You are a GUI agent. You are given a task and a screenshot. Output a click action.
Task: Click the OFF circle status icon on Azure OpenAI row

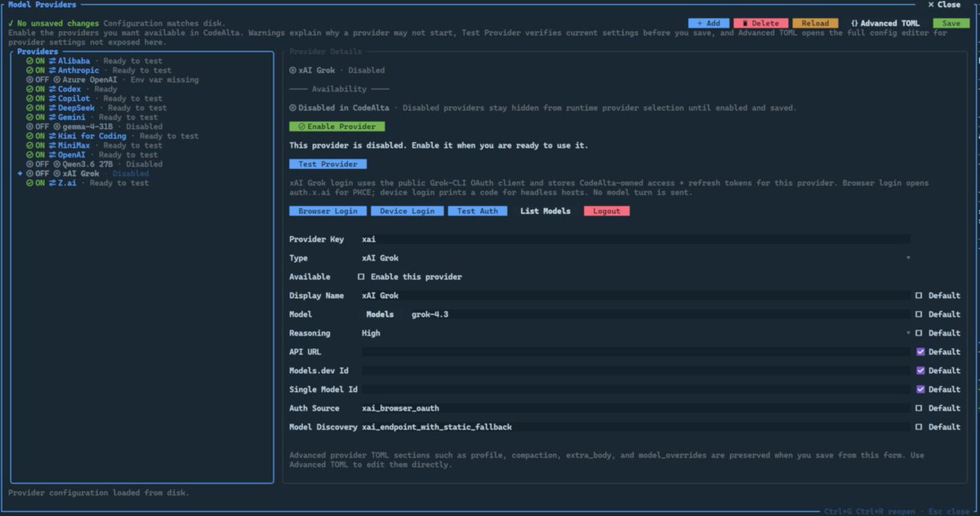pyautogui.click(x=29, y=80)
